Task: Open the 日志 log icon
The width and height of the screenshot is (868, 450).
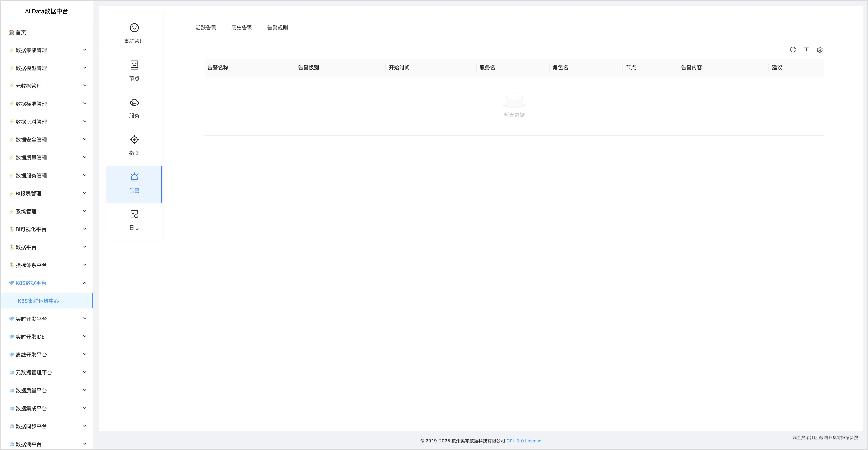Action: click(x=134, y=214)
